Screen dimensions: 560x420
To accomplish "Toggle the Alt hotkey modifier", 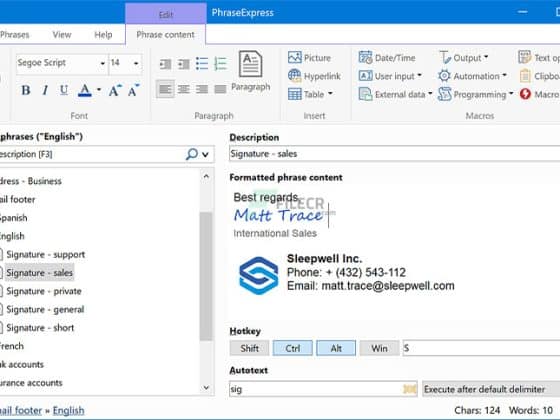I will [x=336, y=348].
